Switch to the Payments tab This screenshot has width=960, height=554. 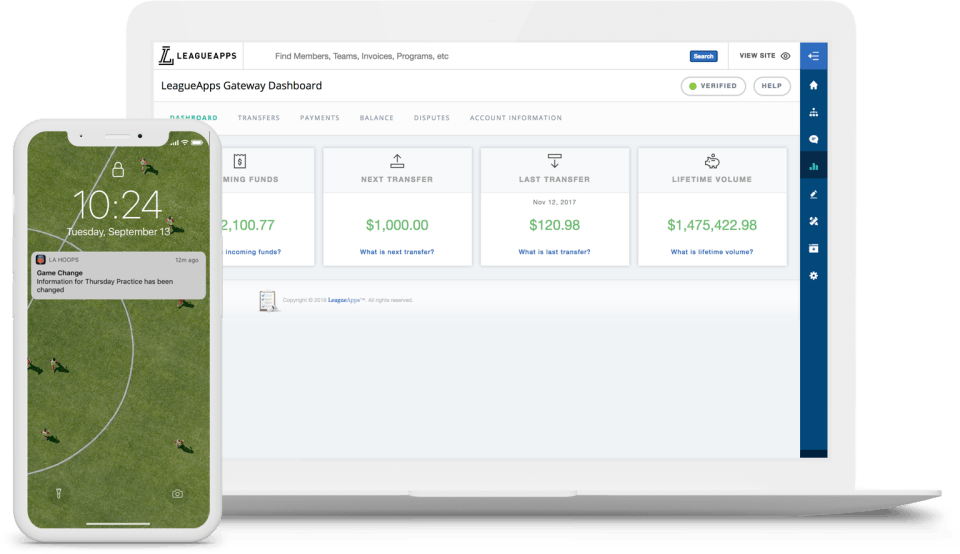coord(320,118)
